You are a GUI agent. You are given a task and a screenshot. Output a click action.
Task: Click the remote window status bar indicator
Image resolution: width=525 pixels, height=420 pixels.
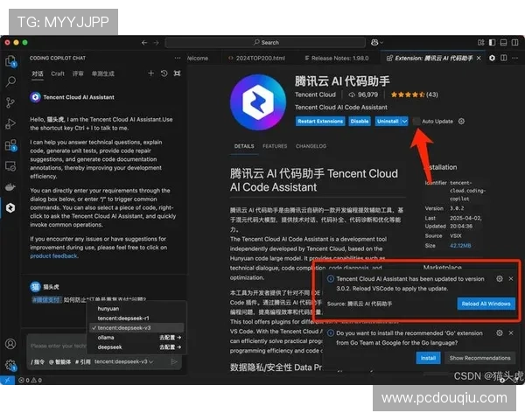pyautogui.click(x=7, y=380)
